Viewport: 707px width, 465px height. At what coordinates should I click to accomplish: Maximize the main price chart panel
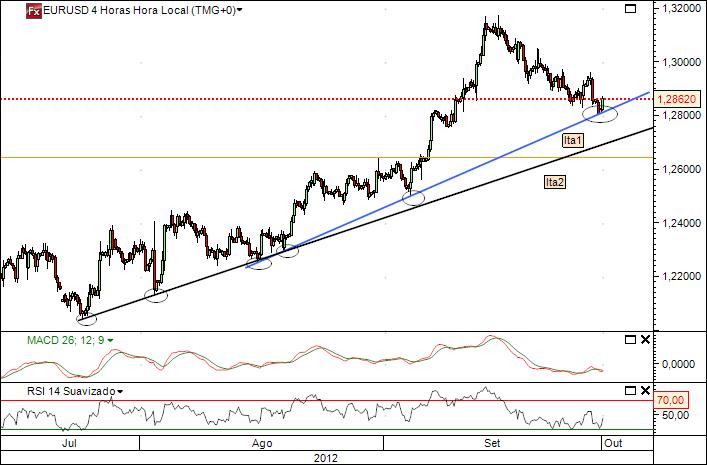630,9
